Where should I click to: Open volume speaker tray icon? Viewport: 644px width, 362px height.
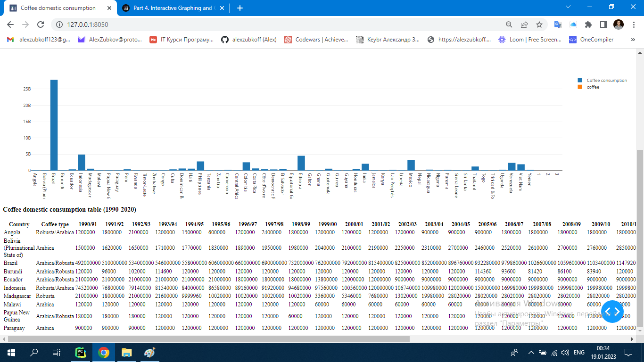[x=565, y=352]
